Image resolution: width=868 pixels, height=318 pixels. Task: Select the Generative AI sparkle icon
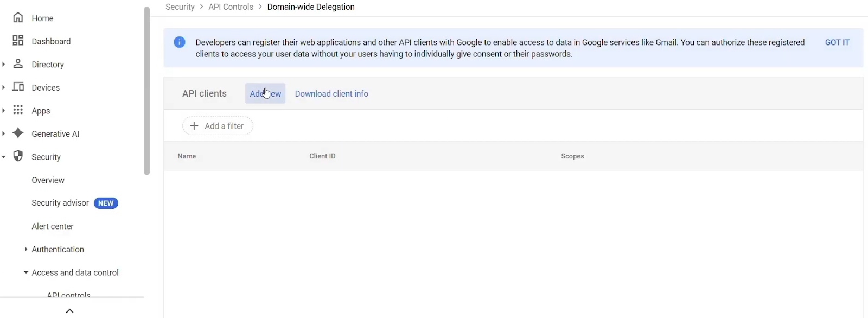tap(18, 133)
